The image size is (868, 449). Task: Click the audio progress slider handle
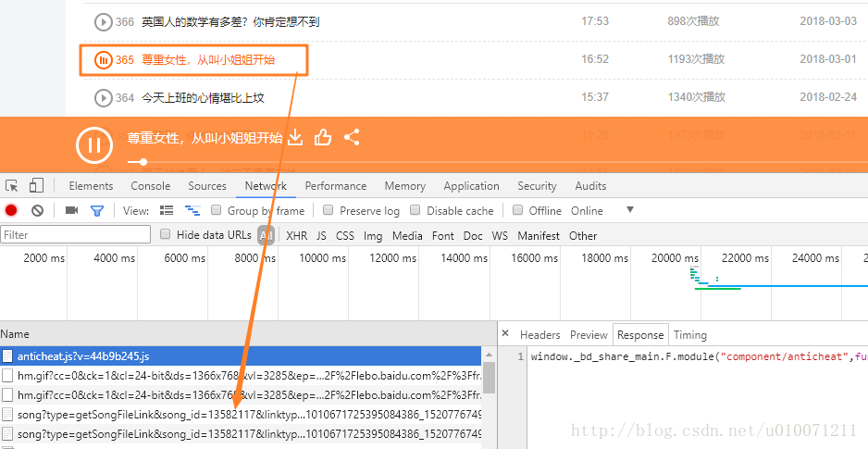pyautogui.click(x=143, y=162)
